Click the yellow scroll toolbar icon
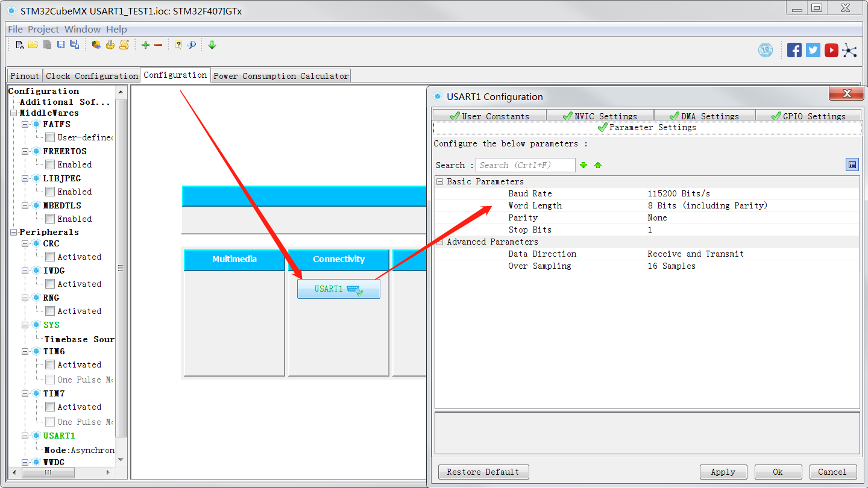The width and height of the screenshot is (868, 488). click(124, 45)
